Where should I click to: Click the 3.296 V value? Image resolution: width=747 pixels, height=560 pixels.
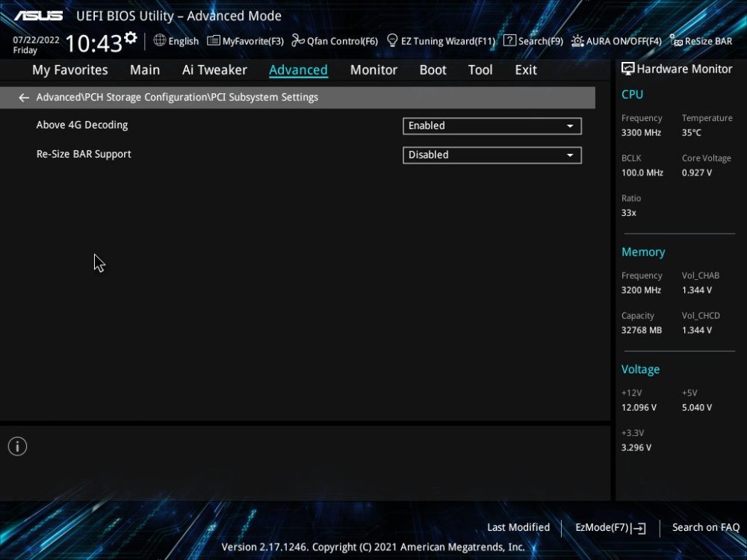pyautogui.click(x=636, y=447)
